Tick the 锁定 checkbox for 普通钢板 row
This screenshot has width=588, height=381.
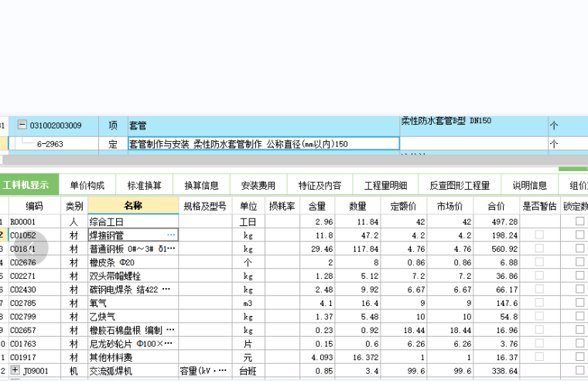(579, 249)
